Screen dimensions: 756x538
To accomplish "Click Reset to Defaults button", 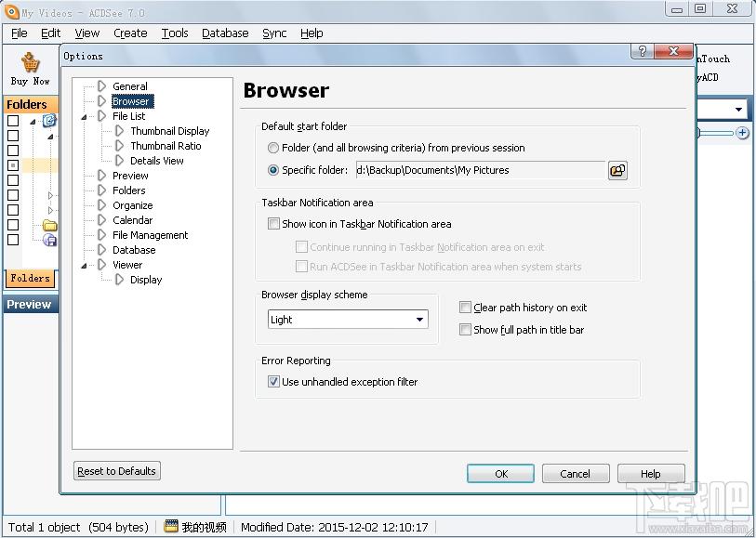I will click(116, 470).
